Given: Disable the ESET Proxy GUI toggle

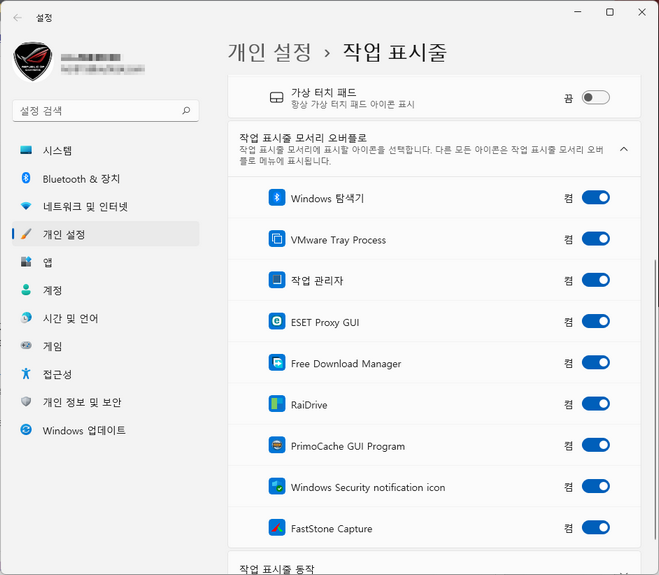Looking at the screenshot, I should click(x=596, y=321).
